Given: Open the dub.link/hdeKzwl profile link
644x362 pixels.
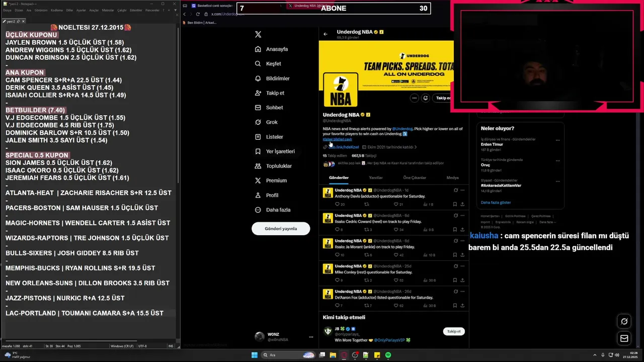Looking at the screenshot, I should coord(344,147).
